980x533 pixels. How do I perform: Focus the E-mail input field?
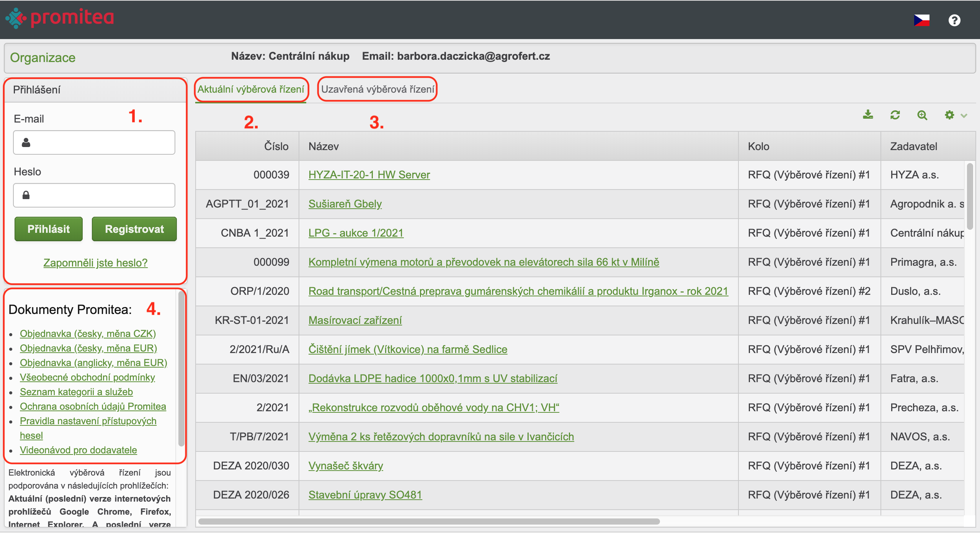coord(94,142)
